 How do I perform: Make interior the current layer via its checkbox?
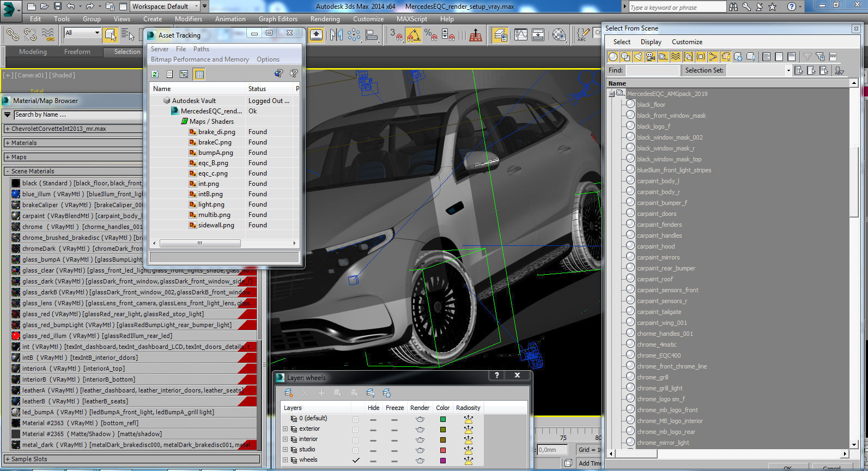click(x=355, y=440)
